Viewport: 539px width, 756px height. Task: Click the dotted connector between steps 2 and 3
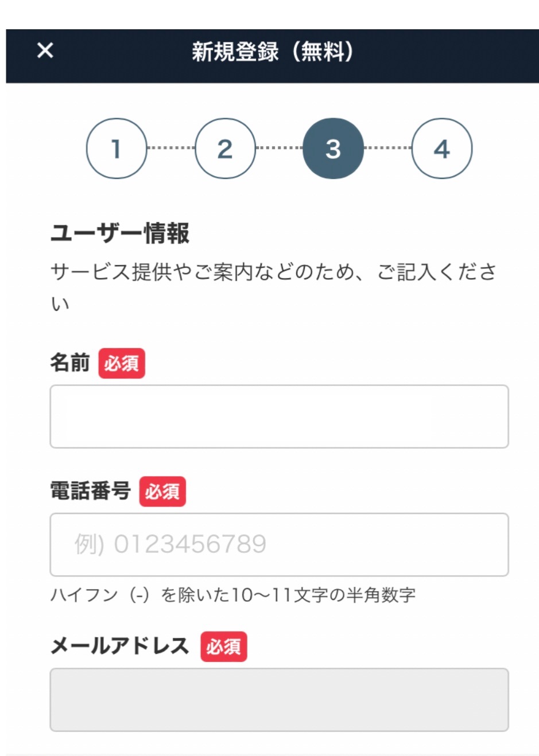[x=278, y=148]
